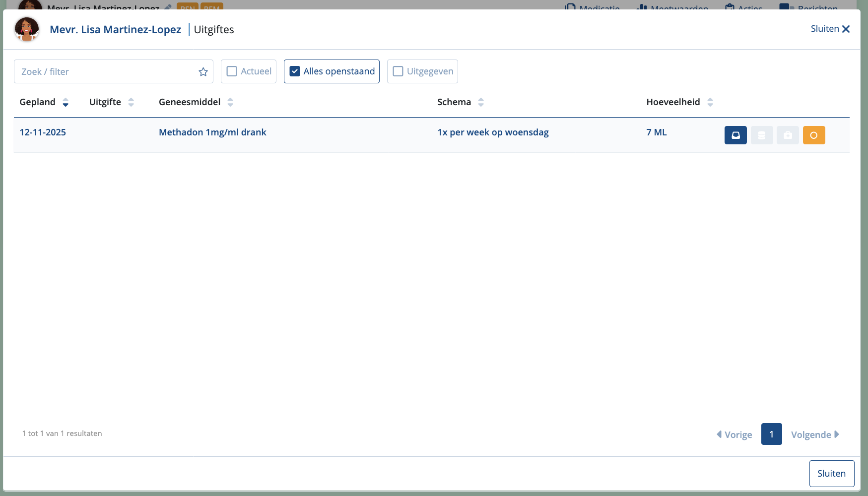Viewport: 868px width, 496px height.
Task: Enable the Actueel checkbox
Action: (232, 71)
